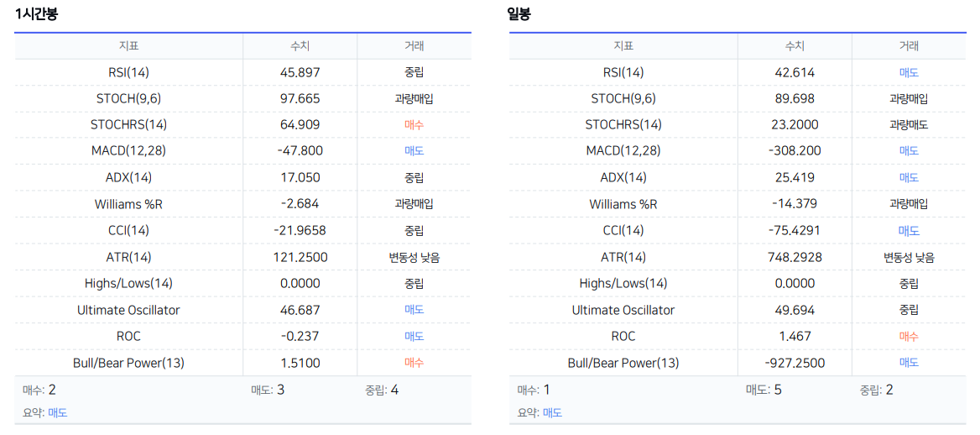The width and height of the screenshot is (980, 435).
Task: Select Williams %R label in 1시간봉 table
Action: coord(128,204)
